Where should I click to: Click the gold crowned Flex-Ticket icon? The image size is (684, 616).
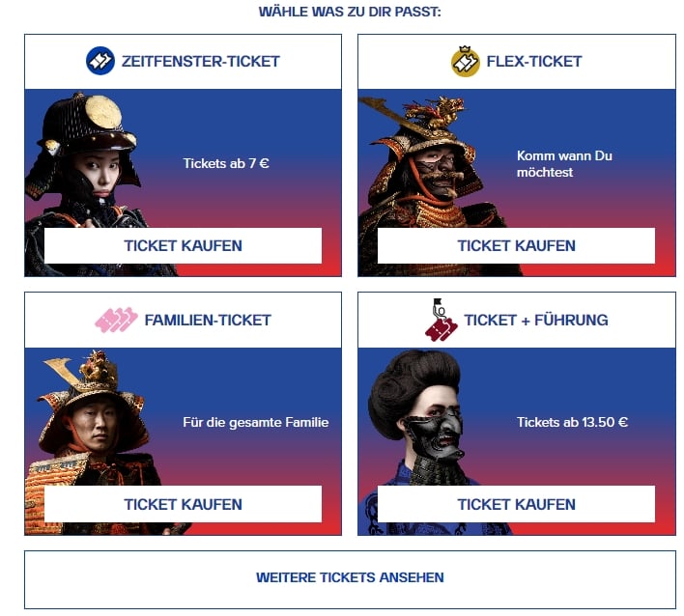(x=465, y=61)
